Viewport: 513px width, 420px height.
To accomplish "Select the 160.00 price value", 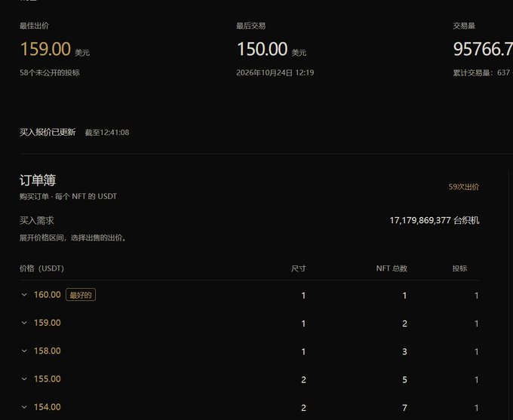I will click(47, 295).
